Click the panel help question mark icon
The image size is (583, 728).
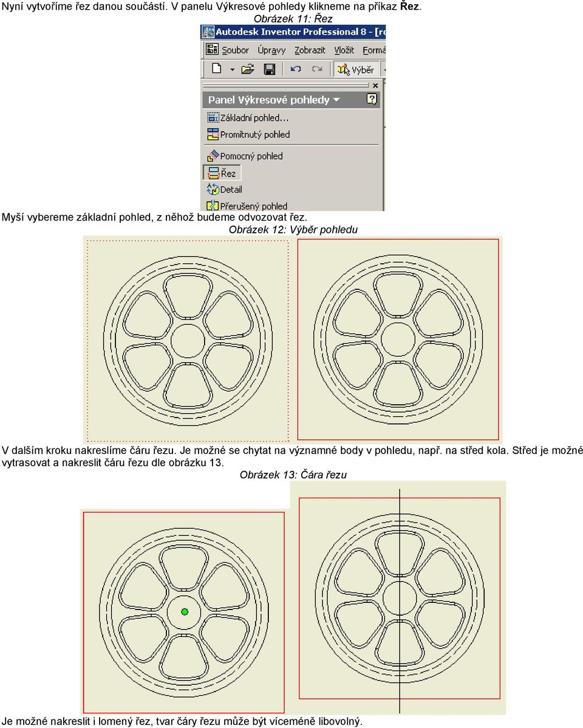coord(372,99)
